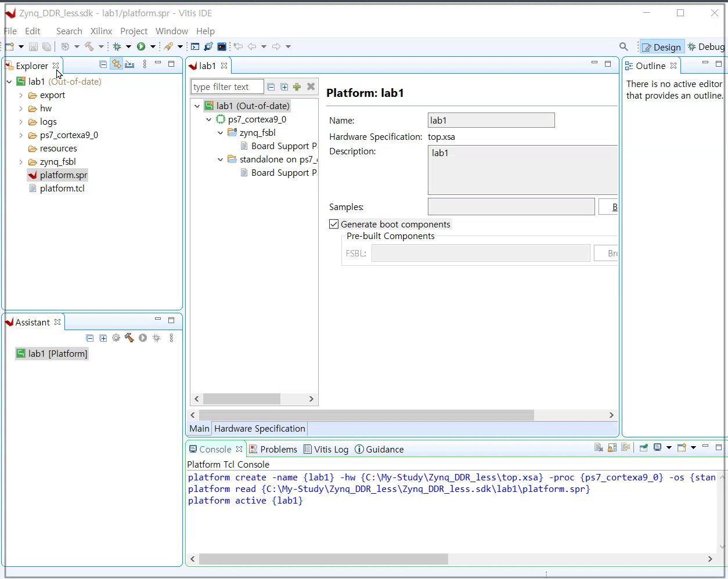Open dropdown arrow next to Debug icon

click(x=128, y=46)
